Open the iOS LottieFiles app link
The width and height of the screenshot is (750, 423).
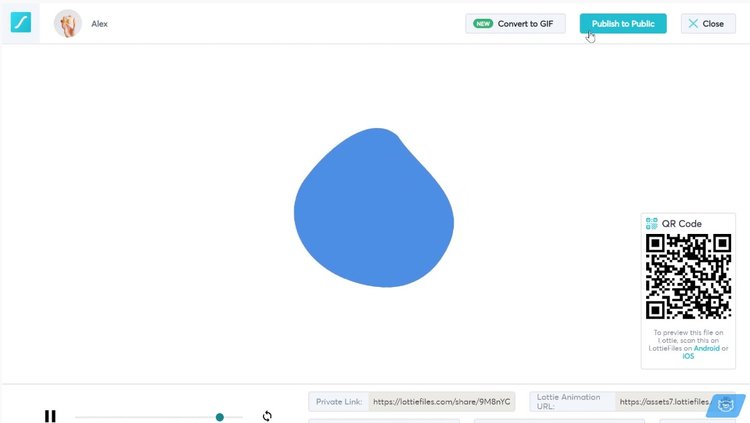688,356
